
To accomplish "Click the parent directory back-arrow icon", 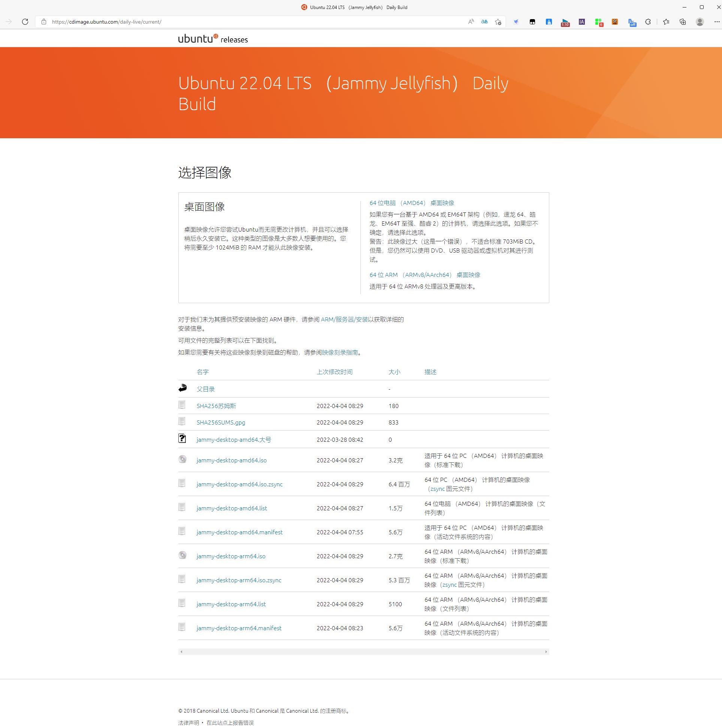I will 183,388.
